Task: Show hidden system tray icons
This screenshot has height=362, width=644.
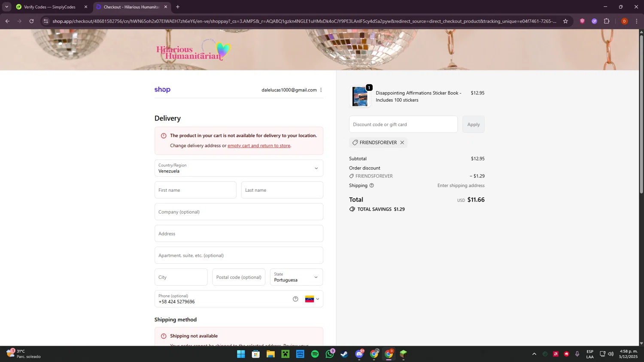Action: coord(534,354)
